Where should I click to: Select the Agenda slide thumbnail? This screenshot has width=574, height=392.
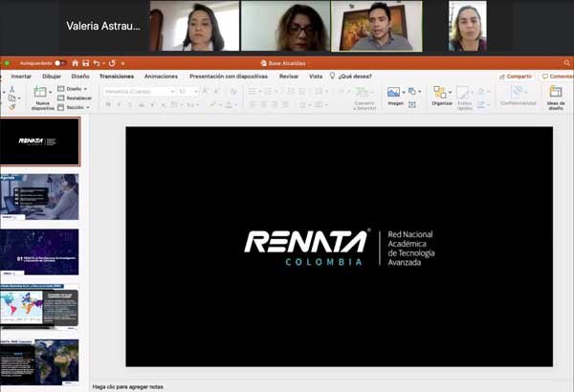pos(39,197)
